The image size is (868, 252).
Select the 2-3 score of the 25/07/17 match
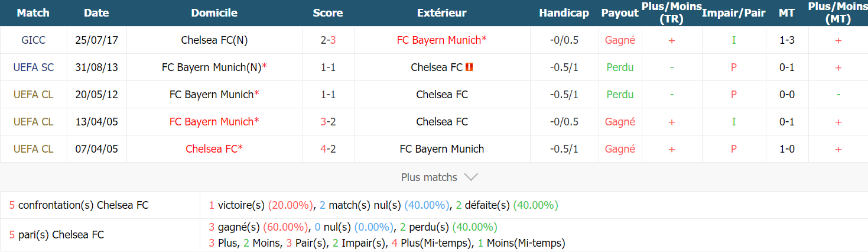coord(328,40)
